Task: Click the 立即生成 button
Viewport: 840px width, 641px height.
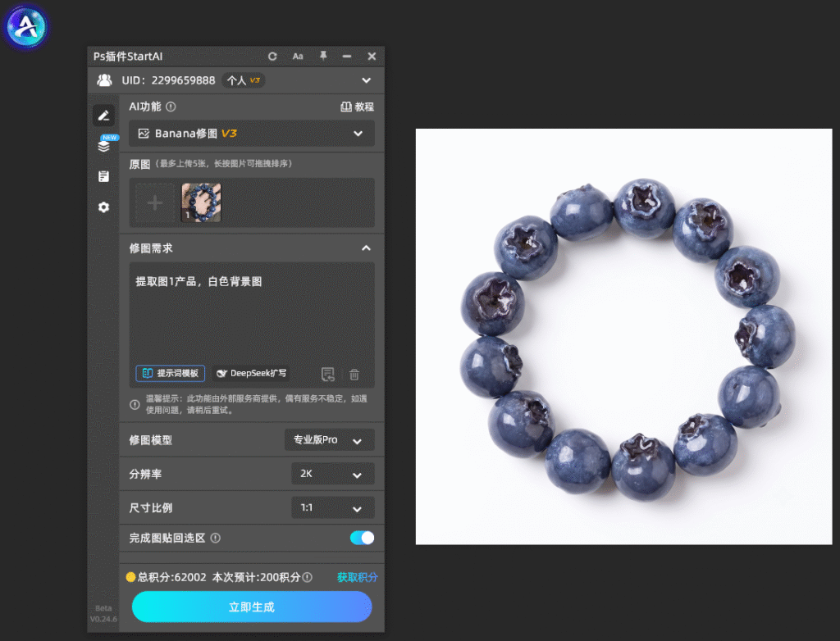Action: coord(252,607)
